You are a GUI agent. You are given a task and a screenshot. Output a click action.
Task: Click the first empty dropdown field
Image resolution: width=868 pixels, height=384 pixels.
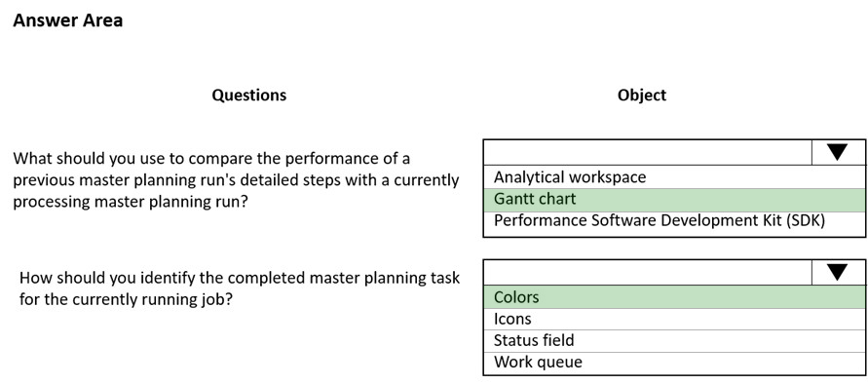pos(648,152)
